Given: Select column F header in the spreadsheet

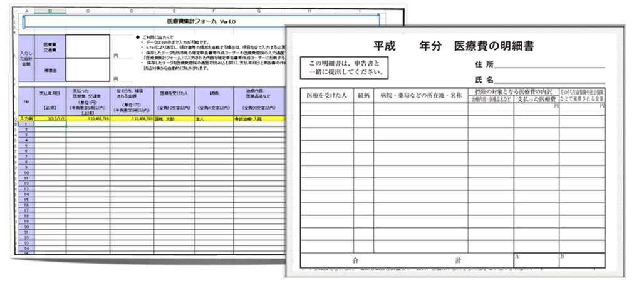Looking at the screenshot, I should coord(214,11).
